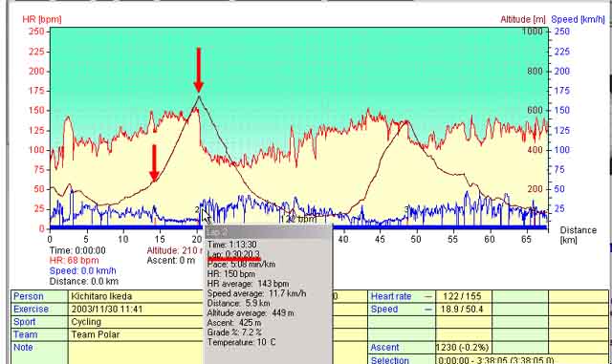Screen dimensions: 612x364
Task: Edit the Person field Kichitaro Ikeda
Action: pyautogui.click(x=137, y=296)
